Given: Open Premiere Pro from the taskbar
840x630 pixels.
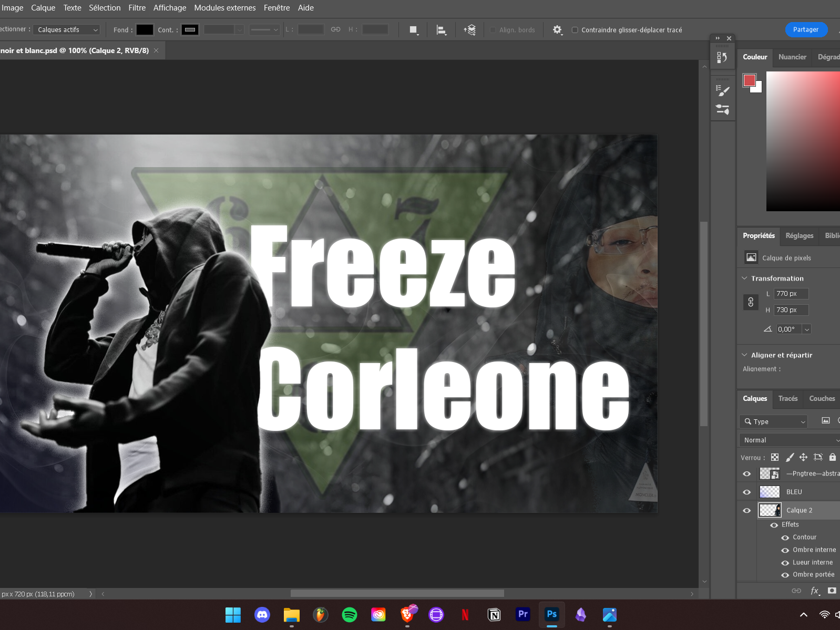Looking at the screenshot, I should pyautogui.click(x=523, y=614).
